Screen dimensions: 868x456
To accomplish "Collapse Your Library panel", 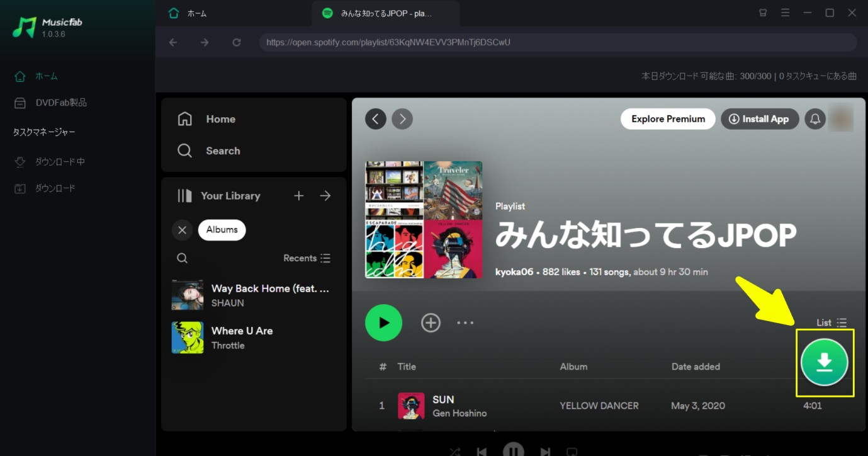I will pyautogui.click(x=184, y=196).
